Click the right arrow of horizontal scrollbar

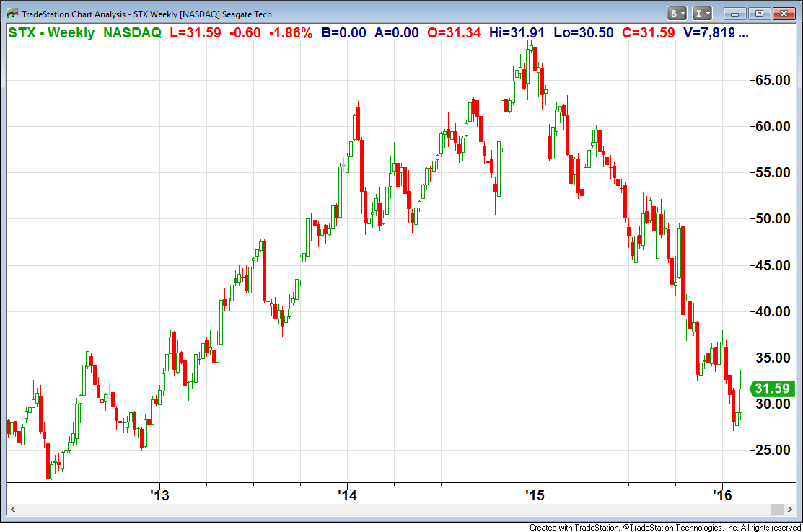(x=789, y=509)
